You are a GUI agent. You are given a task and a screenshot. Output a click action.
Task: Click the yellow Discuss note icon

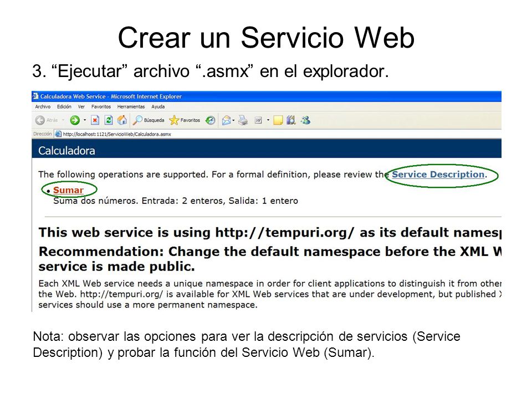(x=278, y=120)
